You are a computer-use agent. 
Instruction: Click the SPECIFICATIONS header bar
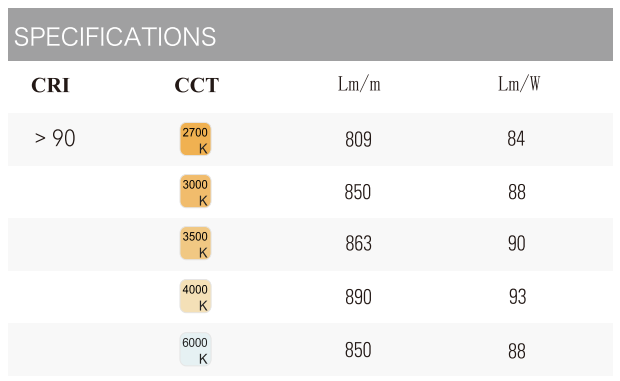tap(310, 34)
